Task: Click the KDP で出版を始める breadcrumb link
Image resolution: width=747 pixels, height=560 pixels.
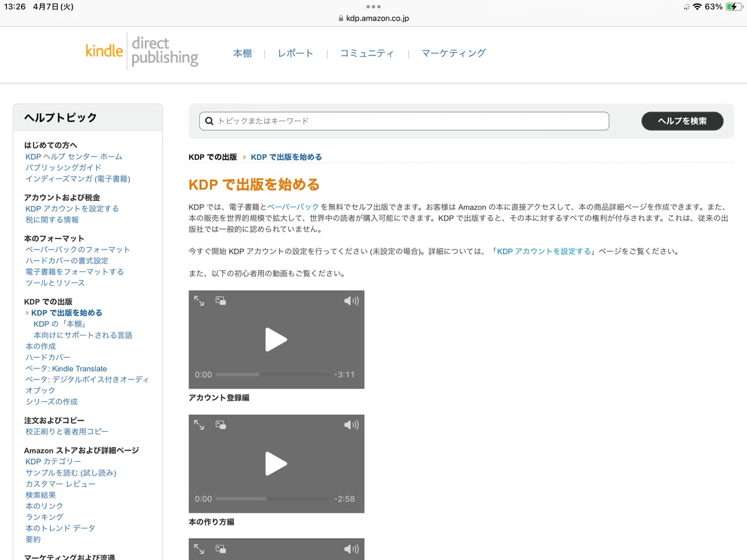Action: (x=286, y=157)
